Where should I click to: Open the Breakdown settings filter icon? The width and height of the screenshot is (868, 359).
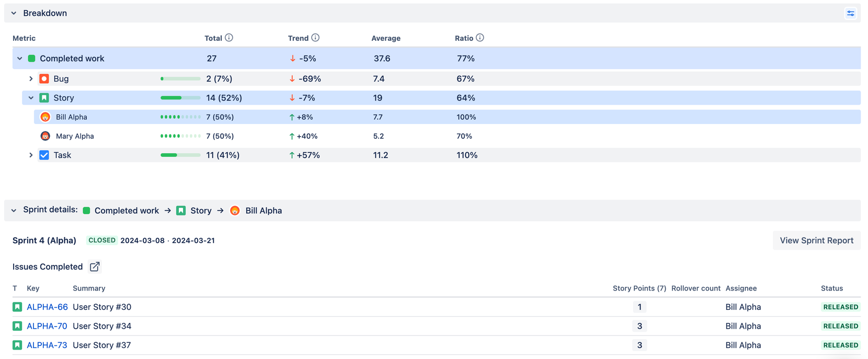(x=851, y=13)
